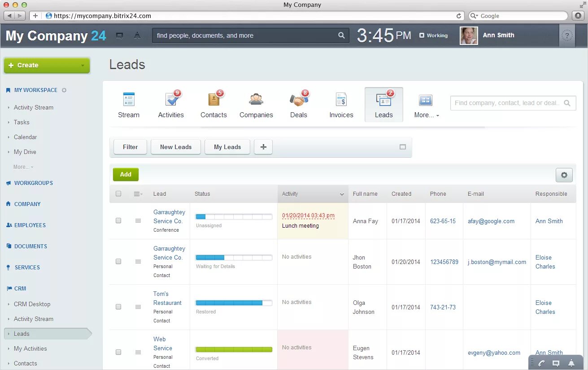Viewport: 588px width, 370px height.
Task: Reload page via browser refresh icon
Action: (458, 16)
